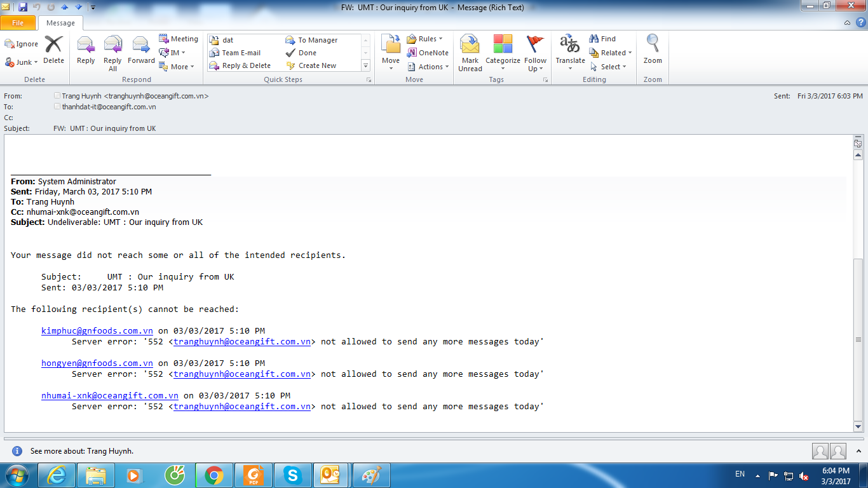
Task: Select the Message tab
Action: (x=61, y=22)
